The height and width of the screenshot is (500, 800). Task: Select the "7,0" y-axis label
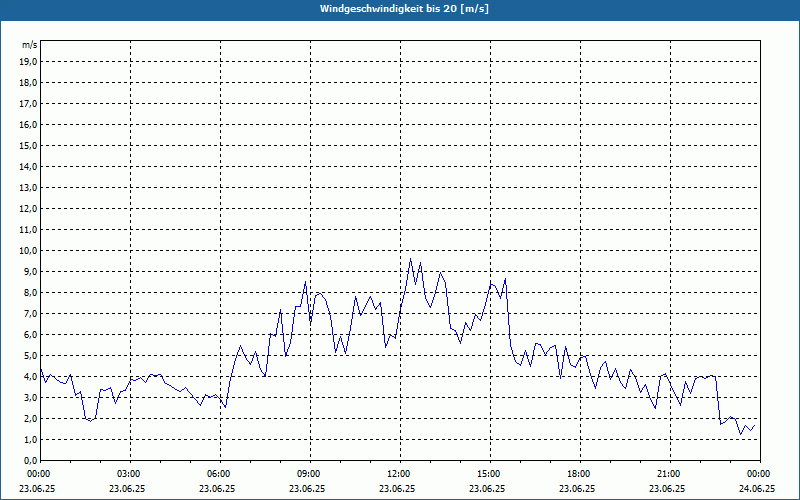30,314
